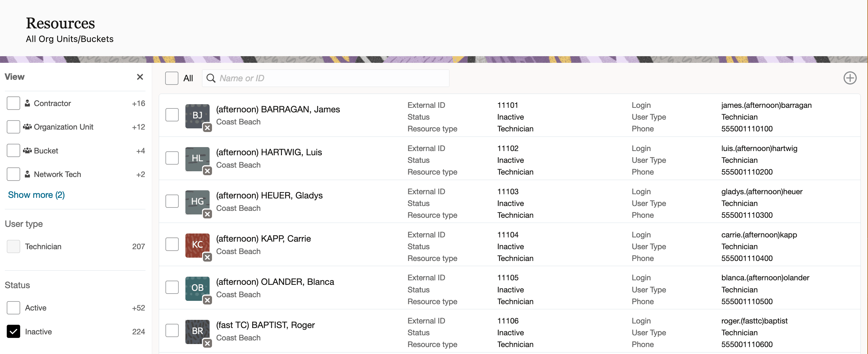Screen dimensions: 868x354
Task: Toggle the select All checkbox
Action: point(171,79)
